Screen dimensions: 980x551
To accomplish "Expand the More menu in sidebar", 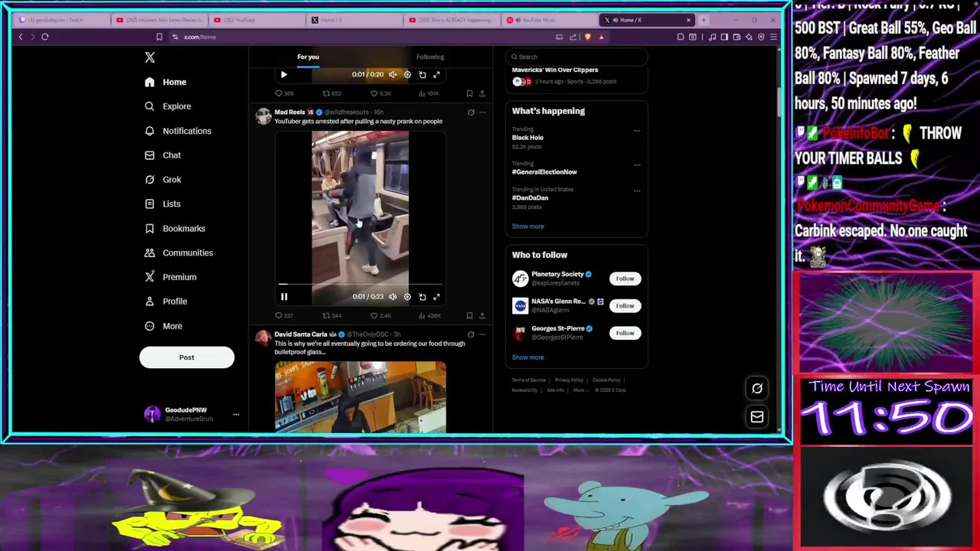I will click(163, 326).
